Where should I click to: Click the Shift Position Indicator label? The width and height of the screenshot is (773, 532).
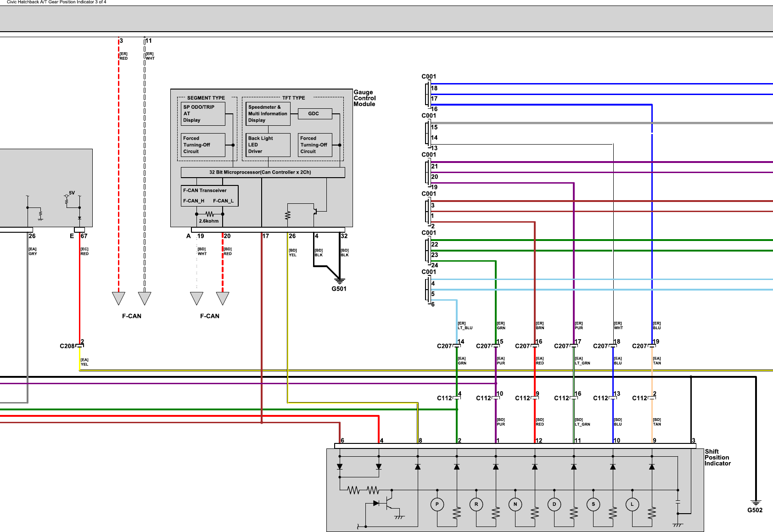(717, 458)
